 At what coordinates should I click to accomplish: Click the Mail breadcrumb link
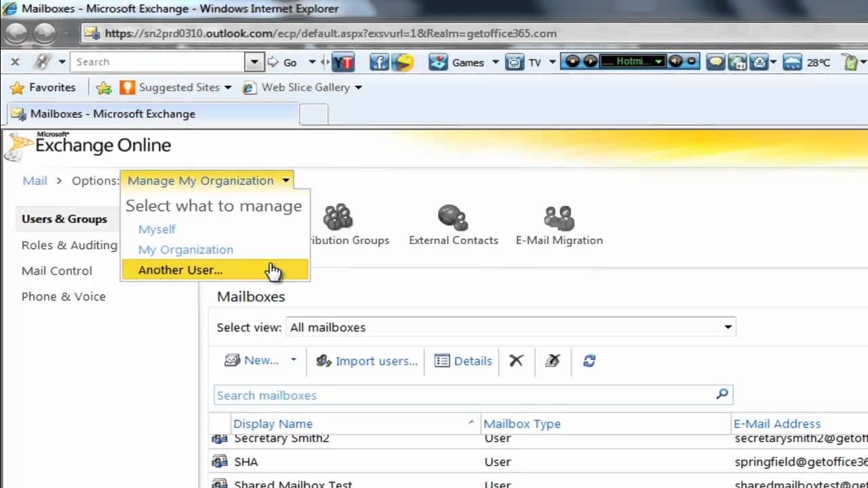(x=35, y=180)
